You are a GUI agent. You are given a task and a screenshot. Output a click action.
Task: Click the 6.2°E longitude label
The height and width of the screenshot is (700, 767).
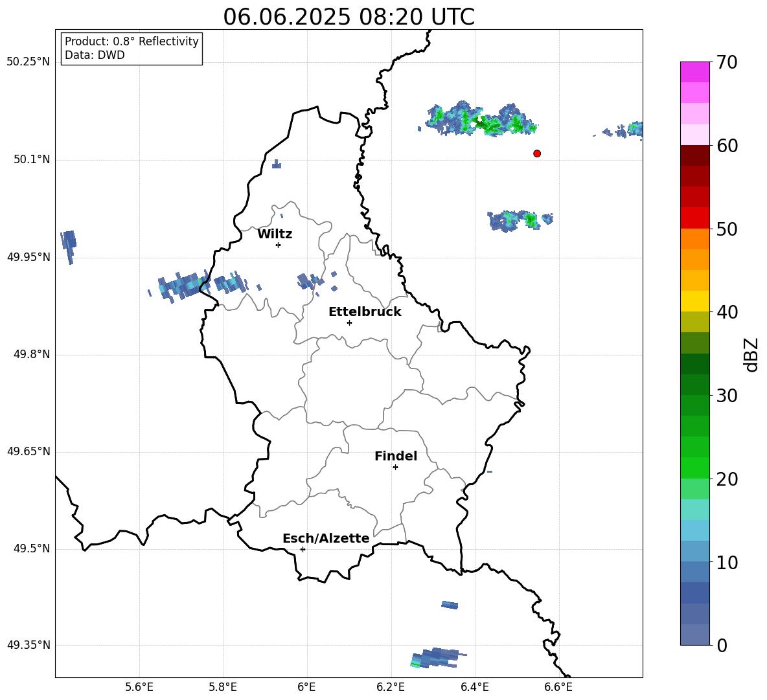pyautogui.click(x=391, y=687)
